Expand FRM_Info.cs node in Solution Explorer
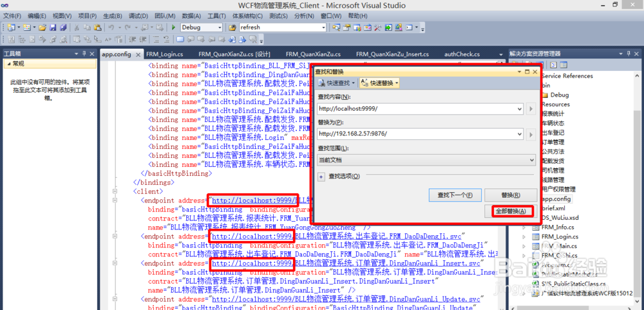The image size is (644, 310). click(x=524, y=227)
